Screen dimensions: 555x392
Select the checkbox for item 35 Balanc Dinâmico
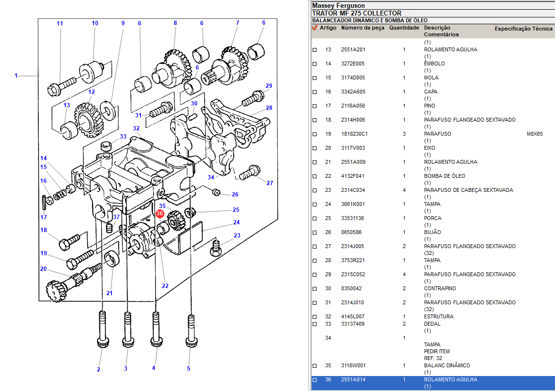tap(315, 366)
